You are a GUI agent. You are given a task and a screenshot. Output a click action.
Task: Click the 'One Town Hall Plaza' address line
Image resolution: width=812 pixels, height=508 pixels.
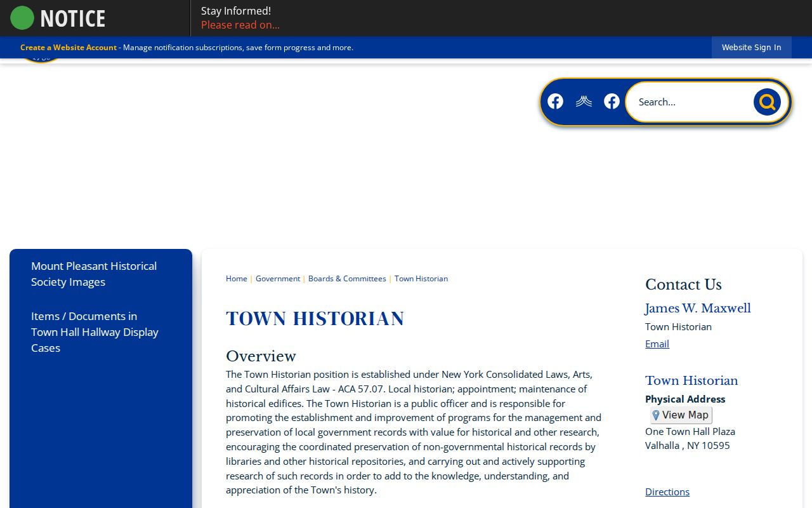tap(690, 431)
